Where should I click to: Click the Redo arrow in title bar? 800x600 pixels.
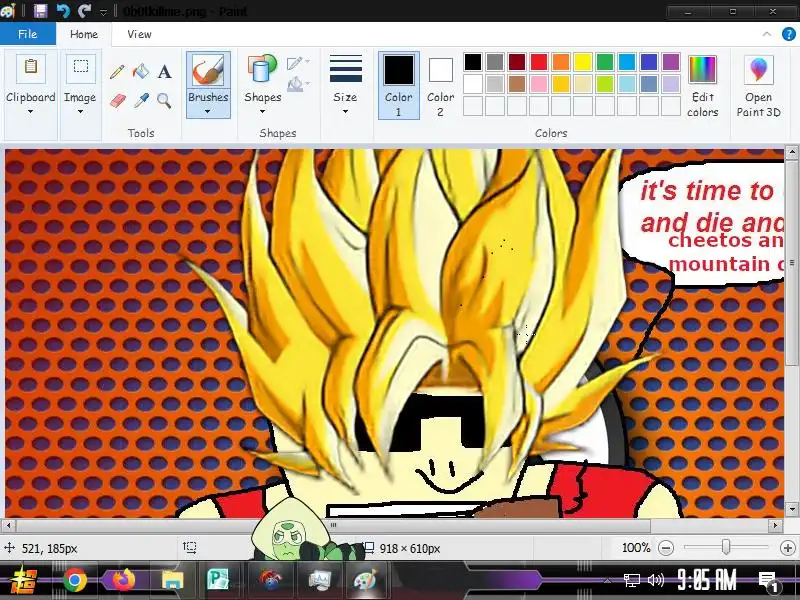click(85, 10)
